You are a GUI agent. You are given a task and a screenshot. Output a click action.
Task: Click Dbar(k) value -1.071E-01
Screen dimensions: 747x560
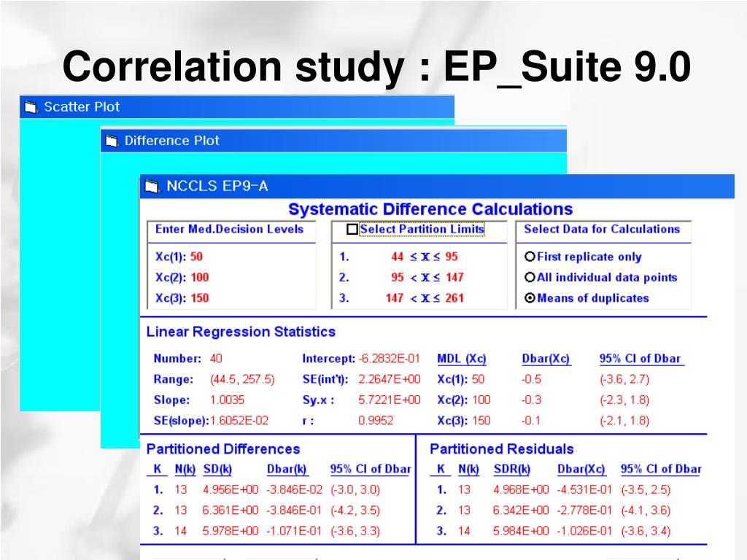294,531
